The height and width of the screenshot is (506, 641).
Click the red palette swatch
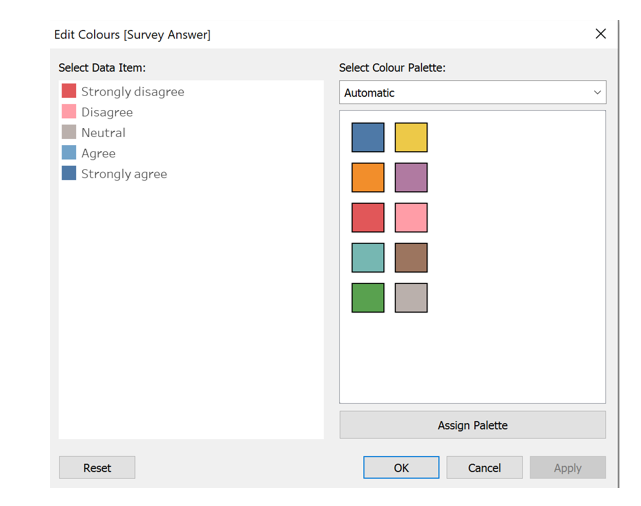click(x=368, y=217)
